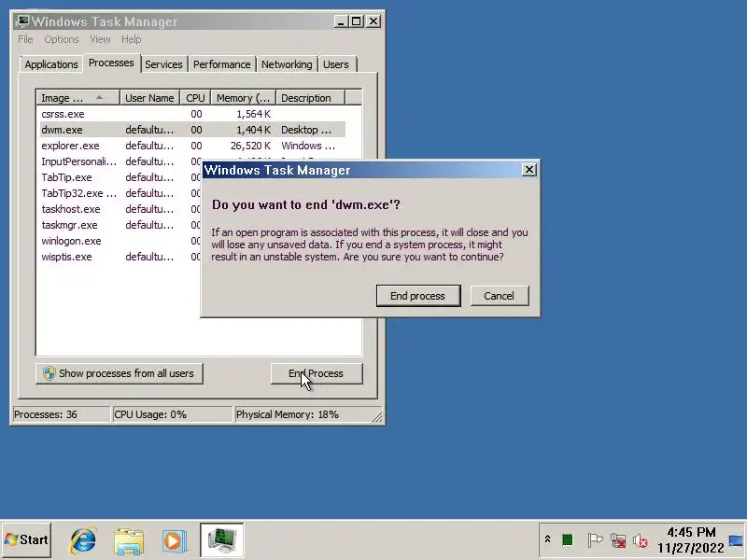Select the Processes tab

111,63
